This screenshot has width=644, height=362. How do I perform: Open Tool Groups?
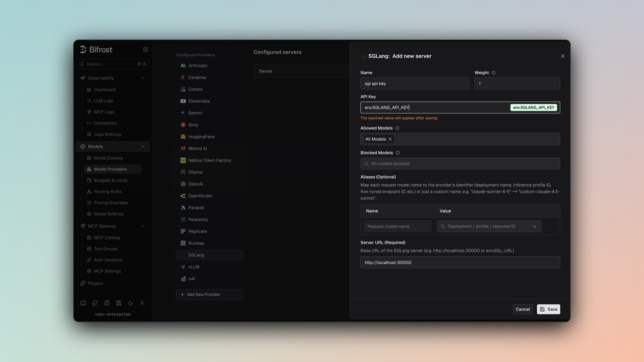(113, 249)
